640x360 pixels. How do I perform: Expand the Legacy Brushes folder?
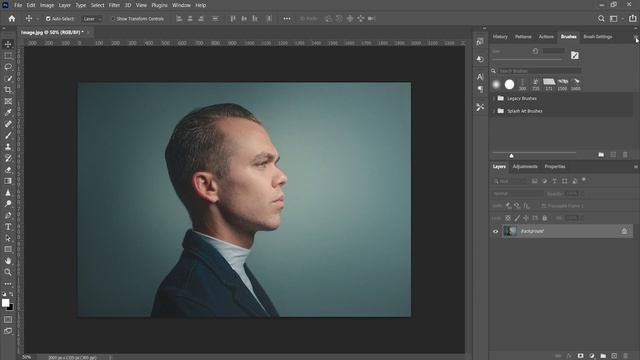point(494,98)
